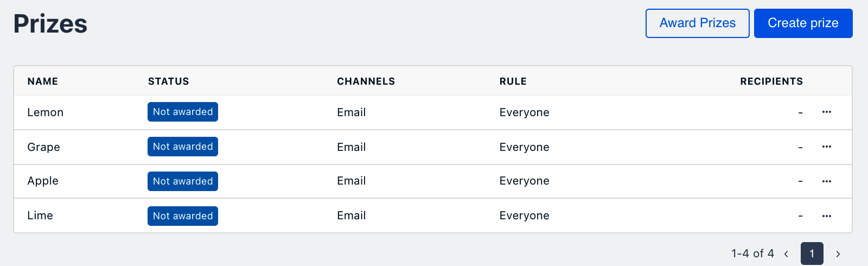This screenshot has height=266, width=868.
Task: Open the more options menu for Apple
Action: tap(826, 181)
